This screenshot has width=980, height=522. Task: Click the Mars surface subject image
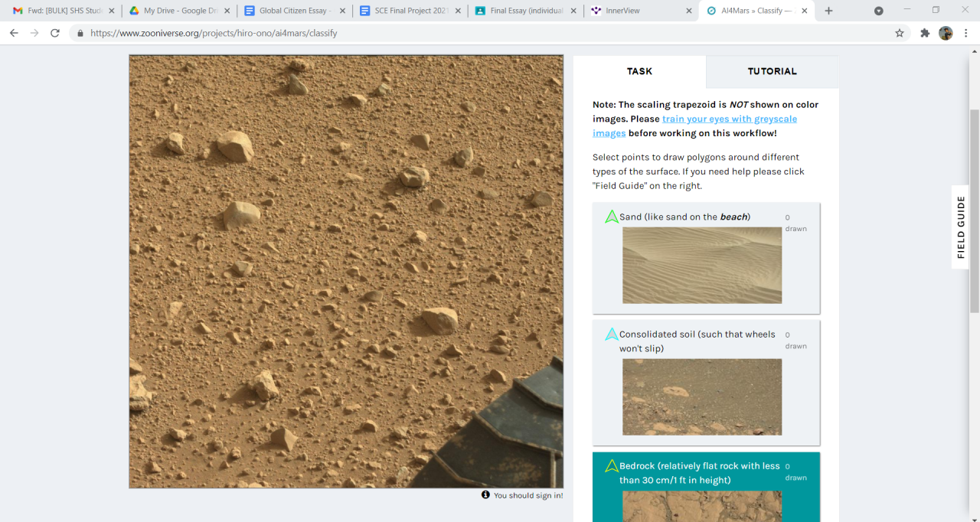click(x=346, y=272)
